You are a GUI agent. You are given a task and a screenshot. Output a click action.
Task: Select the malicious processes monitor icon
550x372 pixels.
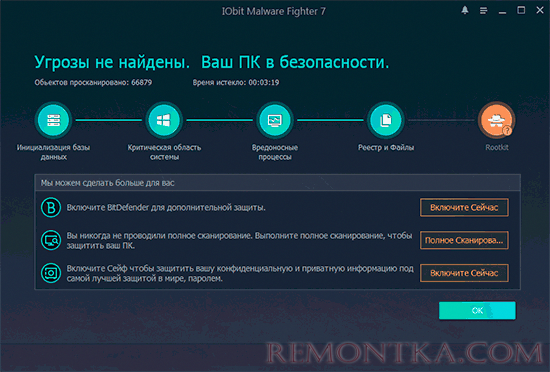tap(275, 120)
